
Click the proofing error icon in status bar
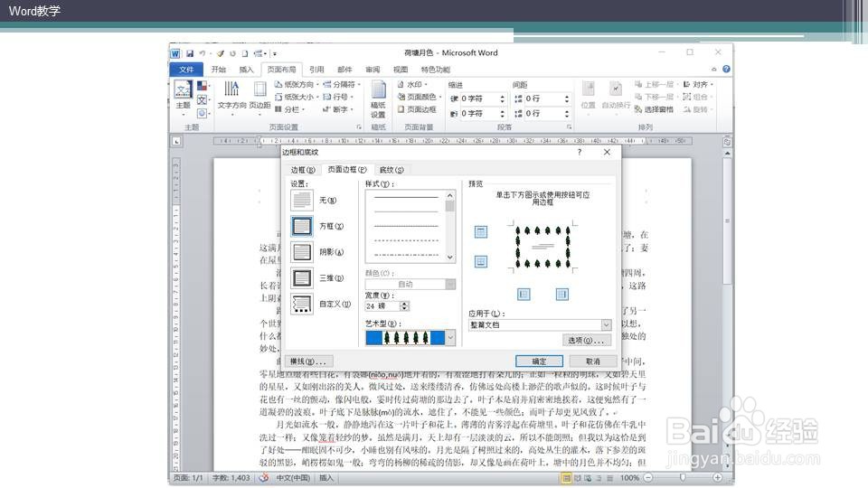(264, 477)
